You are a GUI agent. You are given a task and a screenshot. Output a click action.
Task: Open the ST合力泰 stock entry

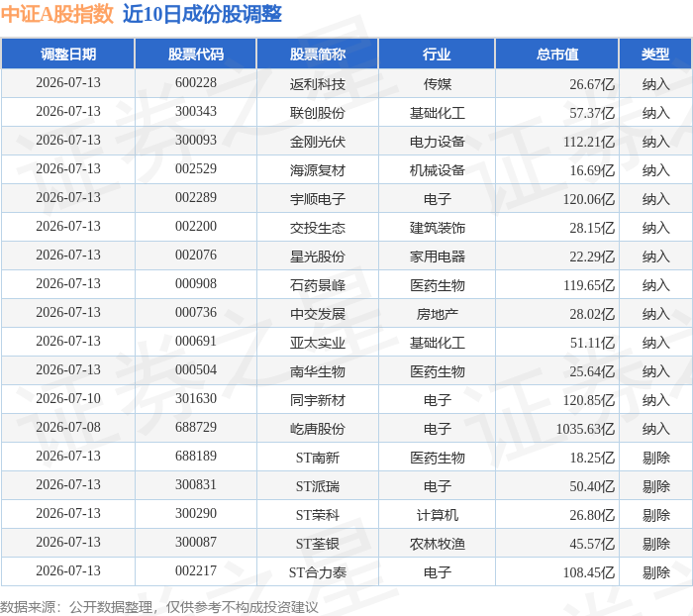point(318,572)
